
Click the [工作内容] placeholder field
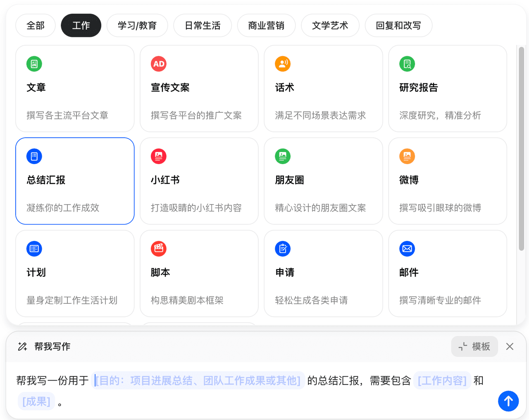[442, 381]
